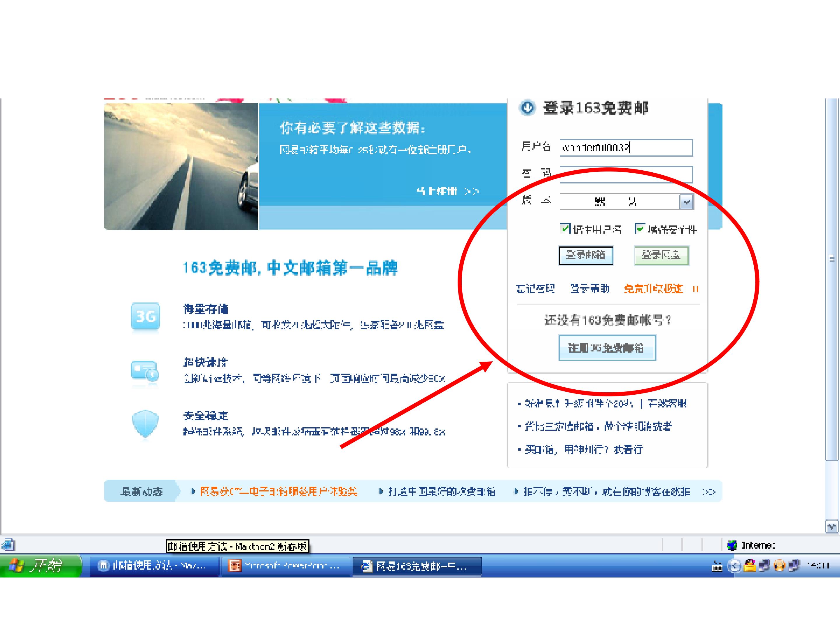Screen dimensions: 840x630
Task: Click the 最新动态 news tab label
Action: tap(142, 491)
